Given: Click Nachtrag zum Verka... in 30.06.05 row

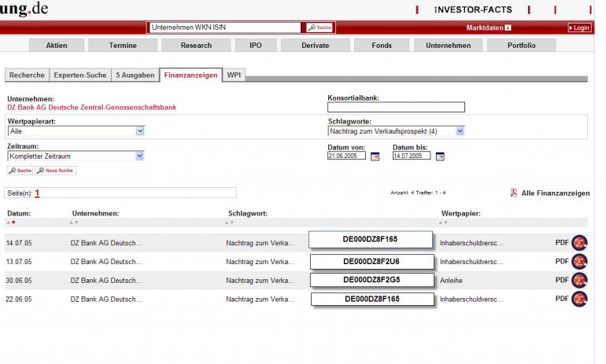Looking at the screenshot, I should coord(260,281).
